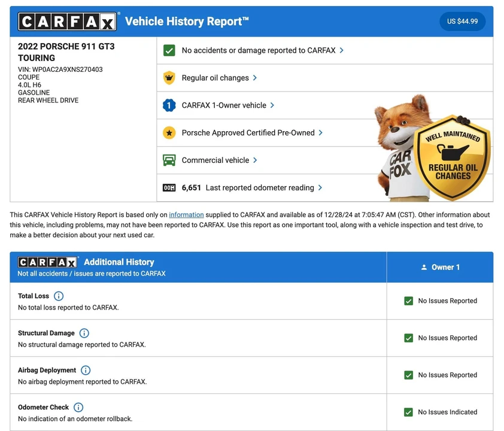
Task: Click the Vehicle History Report title
Action: [x=187, y=21]
